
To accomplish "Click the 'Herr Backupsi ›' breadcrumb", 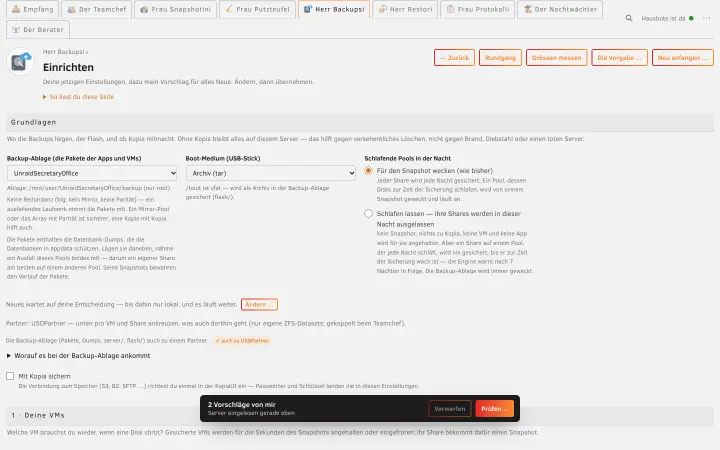I will 65,52.
